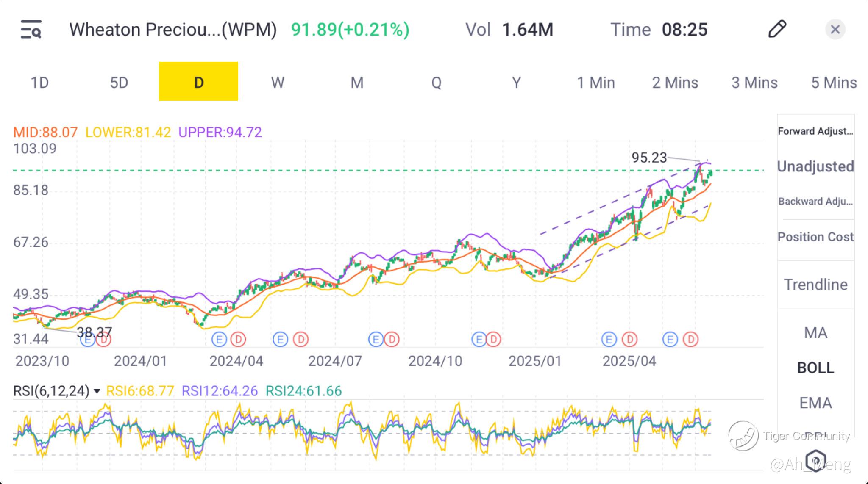
Task: Expand the RSI(6,12,24) indicator dropdown
Action: [x=97, y=391]
